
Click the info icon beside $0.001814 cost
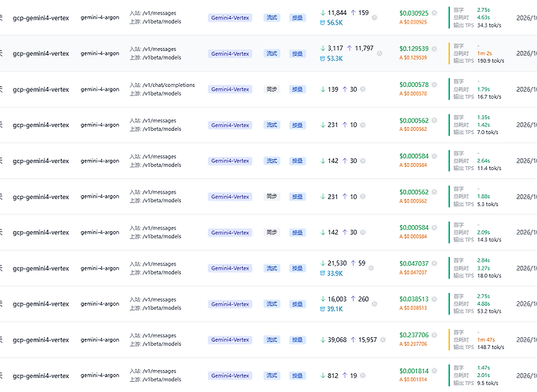434,371
